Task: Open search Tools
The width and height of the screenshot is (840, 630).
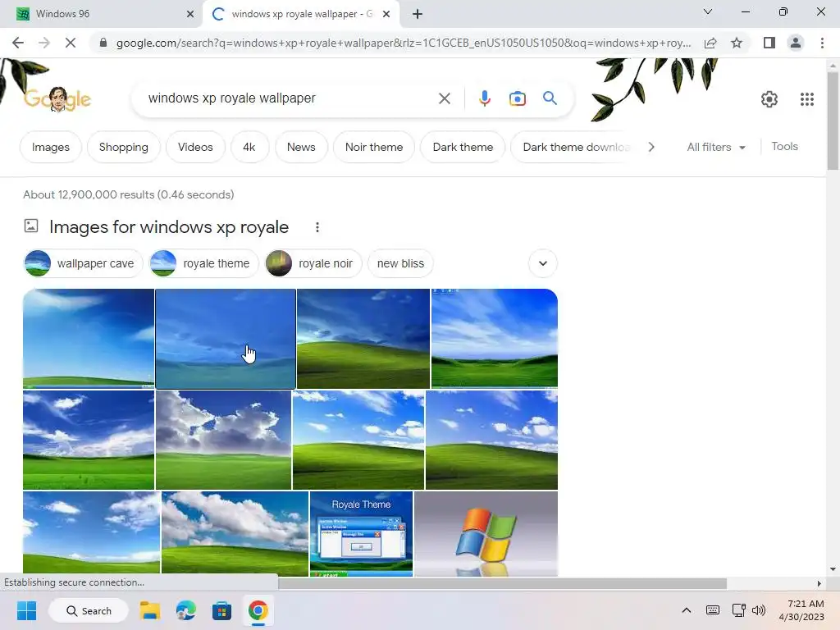Action: pyautogui.click(x=784, y=147)
